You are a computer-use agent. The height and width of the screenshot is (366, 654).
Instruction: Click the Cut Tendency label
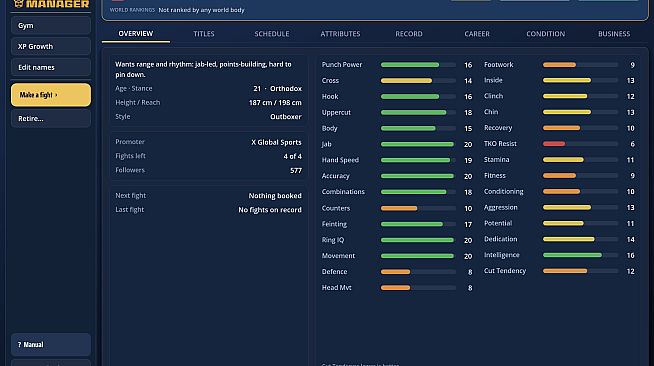point(505,271)
